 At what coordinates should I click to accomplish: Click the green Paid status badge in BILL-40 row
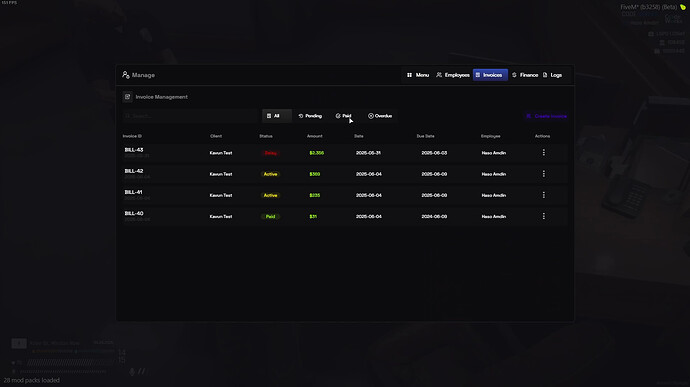point(270,217)
